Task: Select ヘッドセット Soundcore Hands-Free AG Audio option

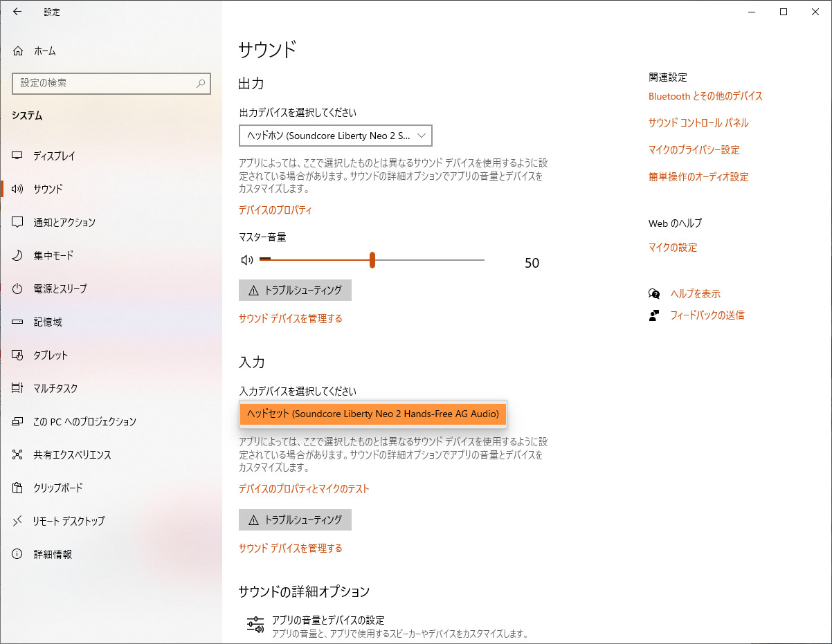Action: pos(373,414)
